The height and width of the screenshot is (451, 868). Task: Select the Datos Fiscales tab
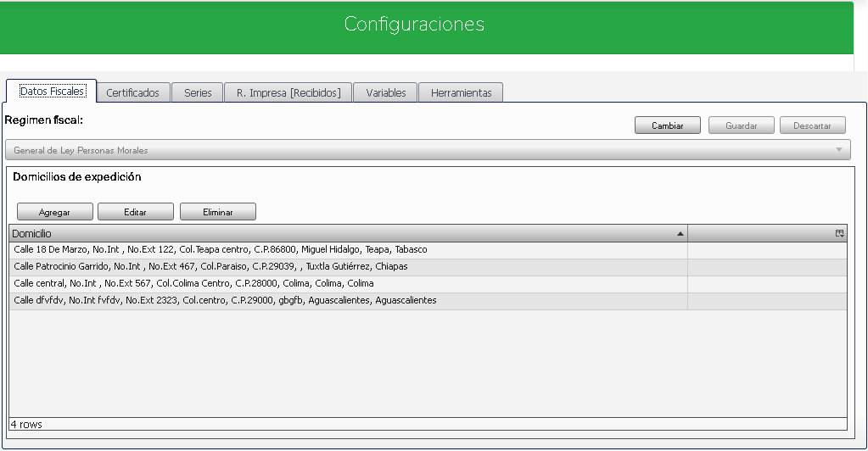(52, 92)
